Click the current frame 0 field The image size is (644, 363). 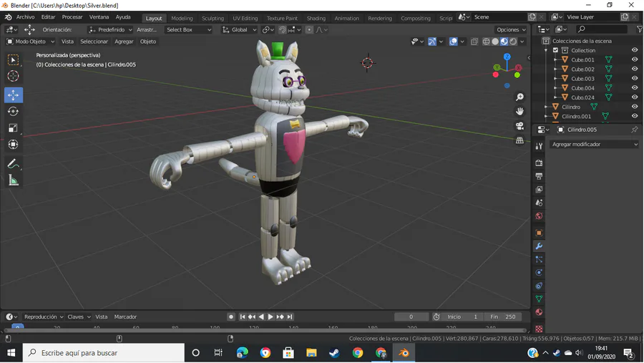click(411, 317)
